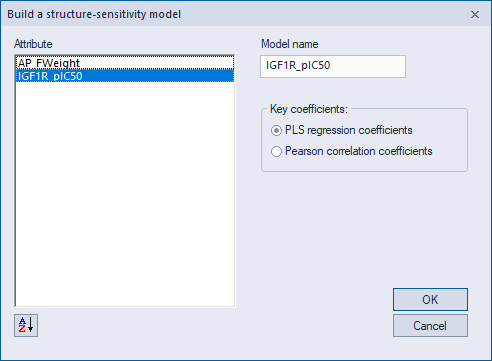492x361 pixels.
Task: Choose the Pearson correlation coefficients radio button
Action: [276, 151]
